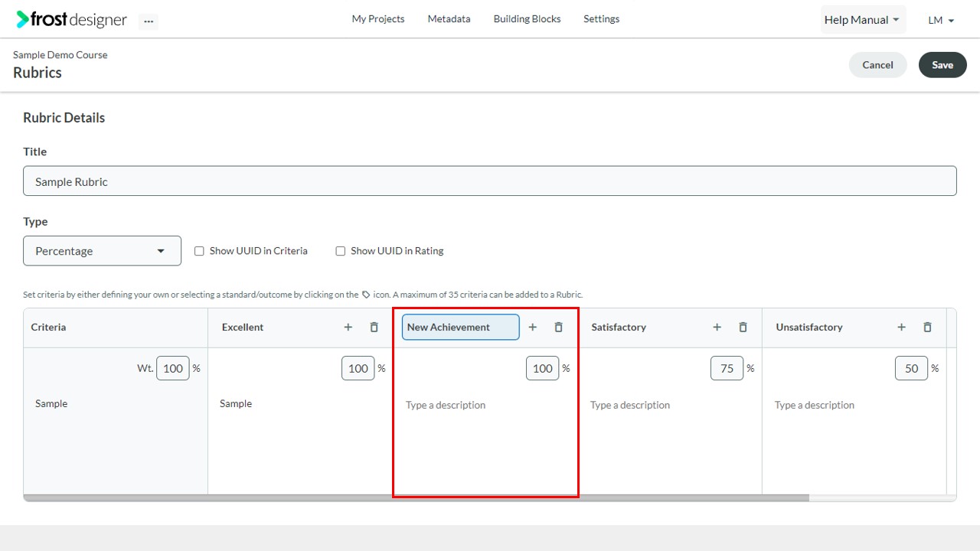
Task: Click the Criteria column header
Action: point(48,327)
